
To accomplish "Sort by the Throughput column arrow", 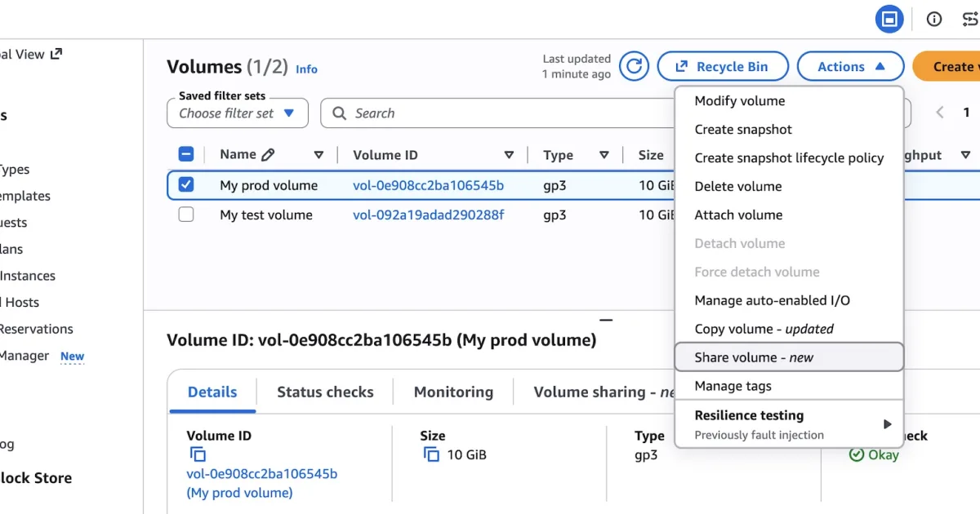I will pyautogui.click(x=965, y=155).
